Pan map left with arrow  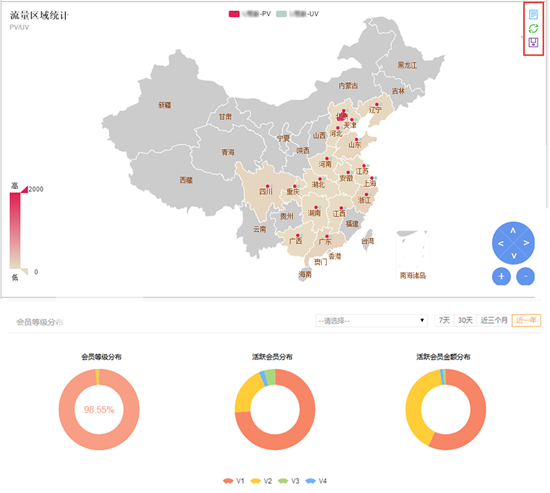coord(501,243)
